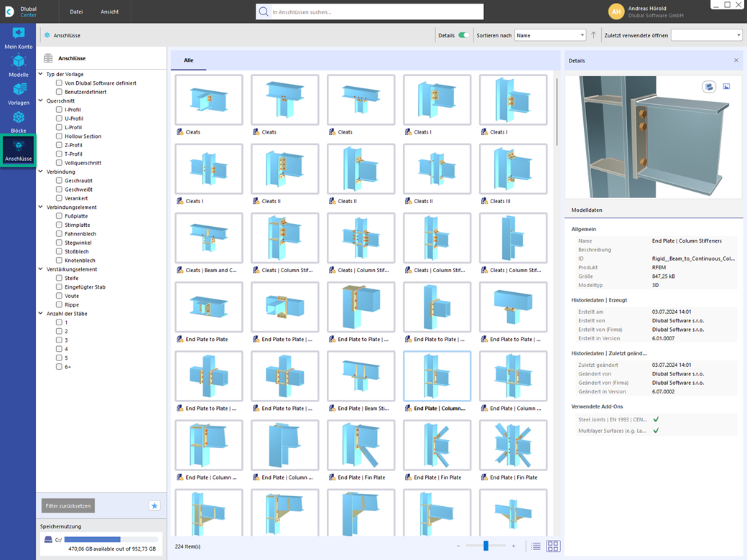
Task: Click the AH user avatar
Action: pyautogui.click(x=616, y=11)
